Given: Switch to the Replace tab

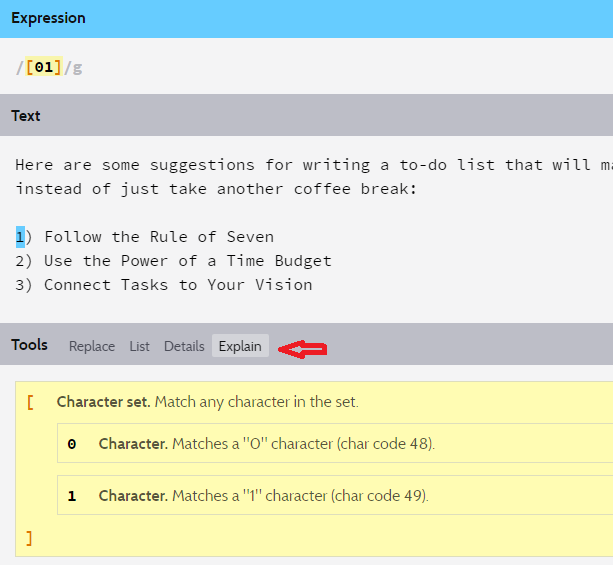Looking at the screenshot, I should tap(91, 346).
